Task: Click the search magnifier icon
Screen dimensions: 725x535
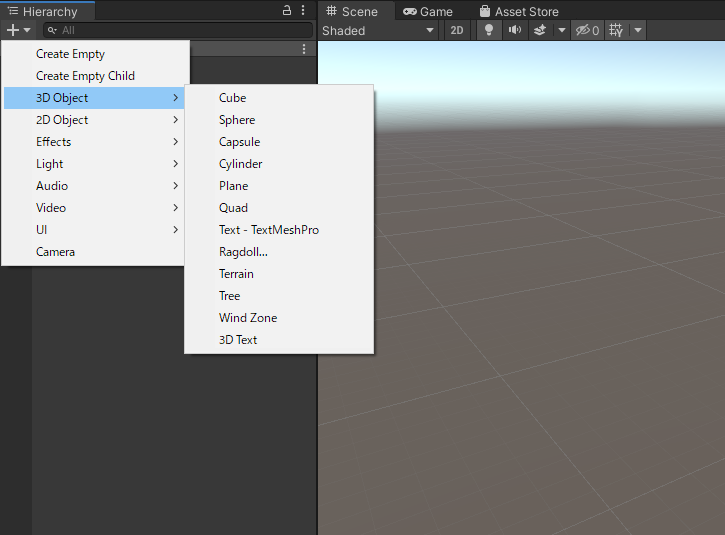Action: [52, 30]
